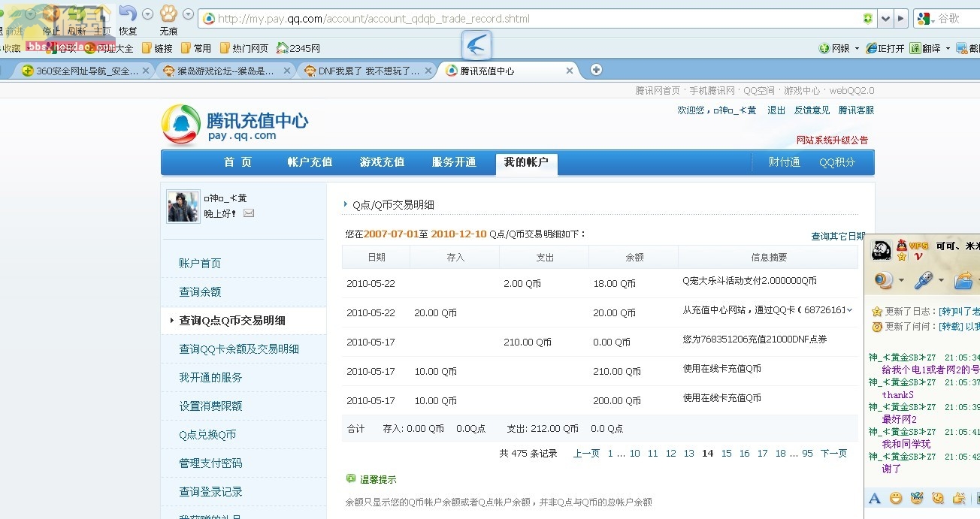Screen dimensions: 980x519
Task: Click the 网银 online banking toolbar icon
Action: (834, 48)
